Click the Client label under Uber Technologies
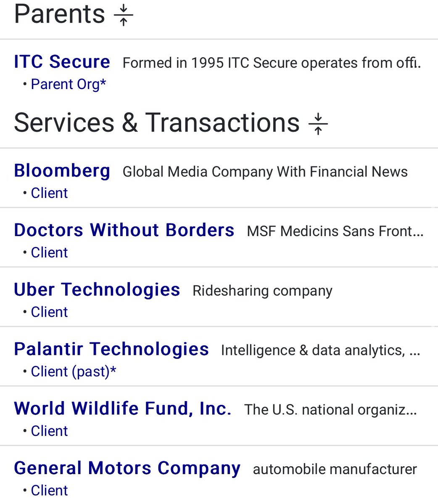Image resolution: width=438 pixels, height=504 pixels. coord(49,312)
